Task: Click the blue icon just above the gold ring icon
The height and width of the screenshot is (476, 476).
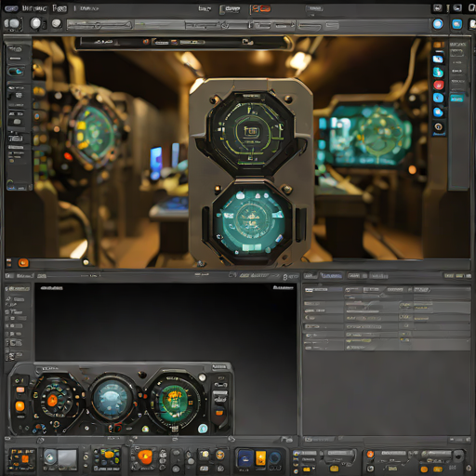Action: [438, 112]
